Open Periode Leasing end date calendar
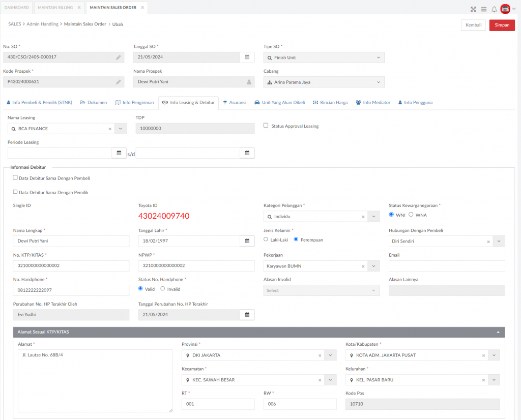Screen dimensions: 521x420 (x=247, y=153)
